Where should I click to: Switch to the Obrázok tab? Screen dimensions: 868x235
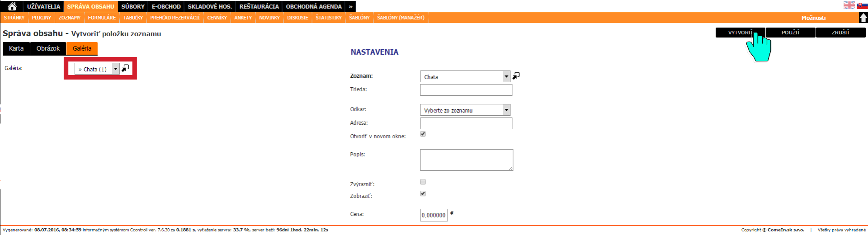[48, 48]
